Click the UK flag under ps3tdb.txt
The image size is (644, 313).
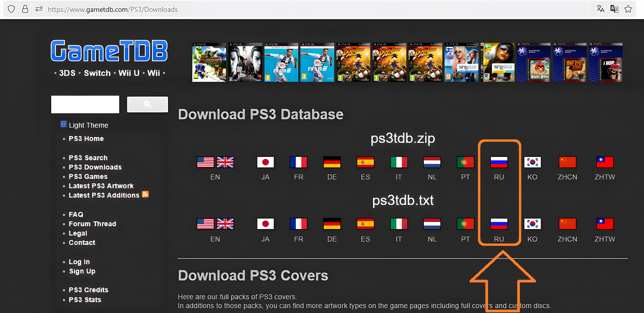[225, 224]
